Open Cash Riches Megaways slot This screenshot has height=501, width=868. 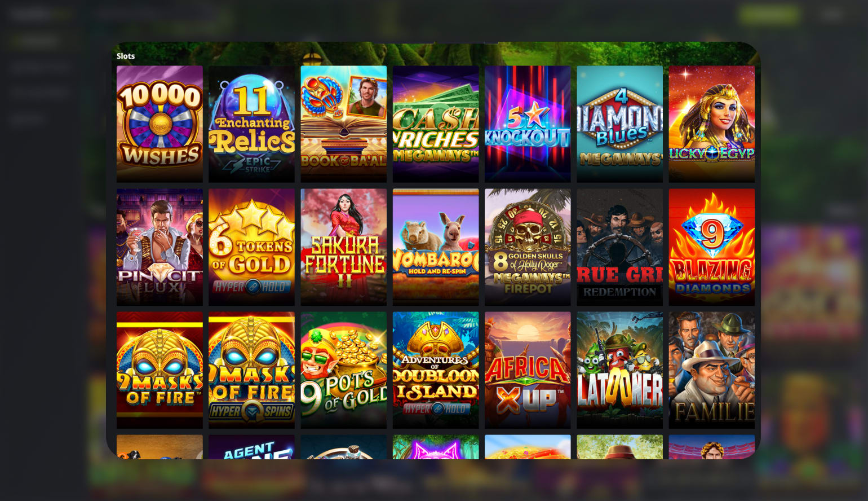coord(436,124)
